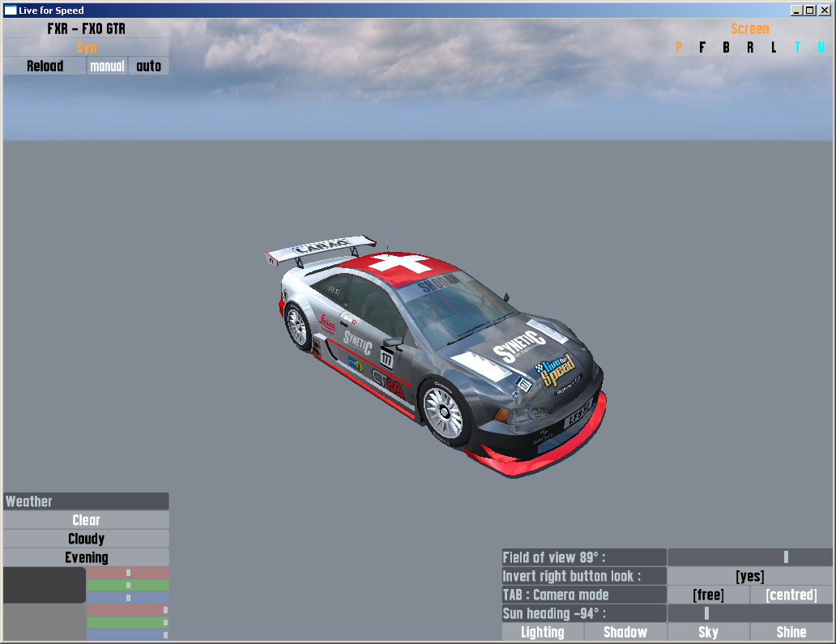836x644 pixels.
Task: Open the Sky tab
Action: pos(709,632)
